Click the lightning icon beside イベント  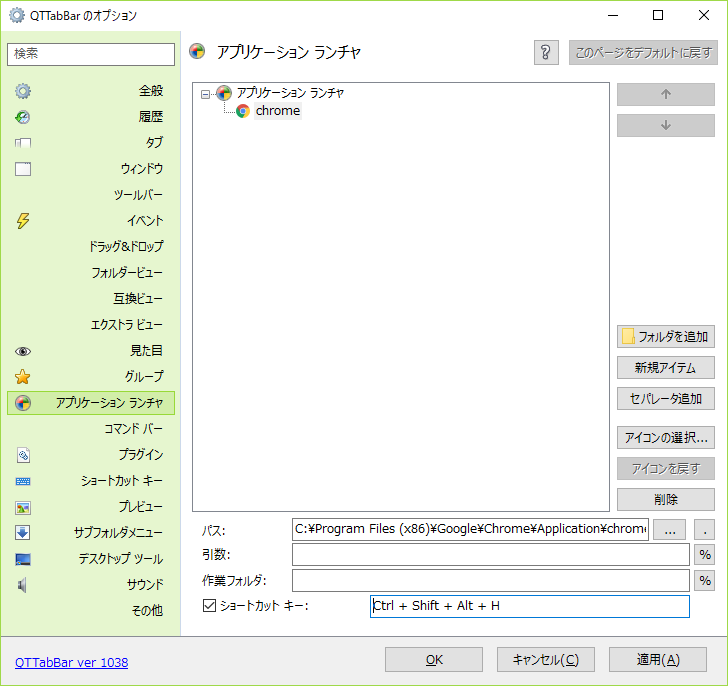tap(23, 221)
